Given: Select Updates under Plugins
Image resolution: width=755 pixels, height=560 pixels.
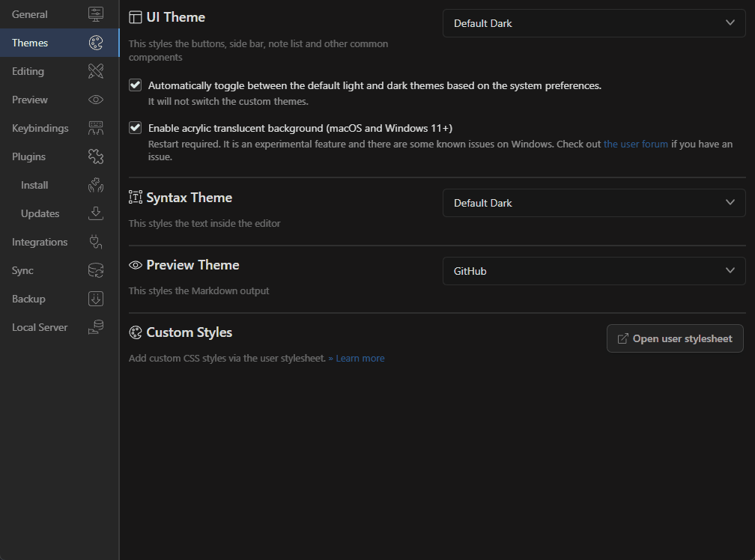Looking at the screenshot, I should point(40,213).
